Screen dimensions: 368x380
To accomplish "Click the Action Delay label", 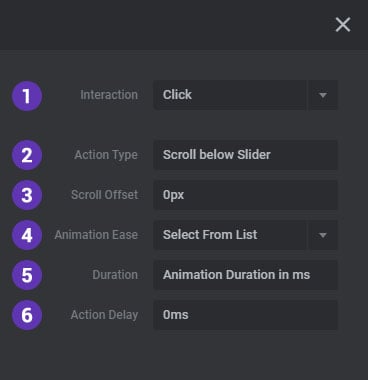I will (x=104, y=315).
